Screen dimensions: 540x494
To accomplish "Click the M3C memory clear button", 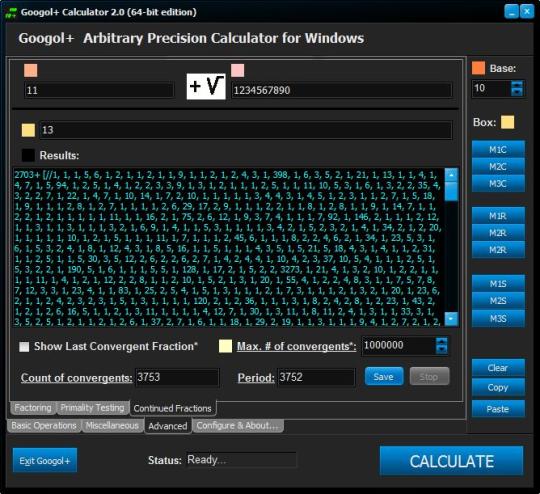I will tap(498, 184).
